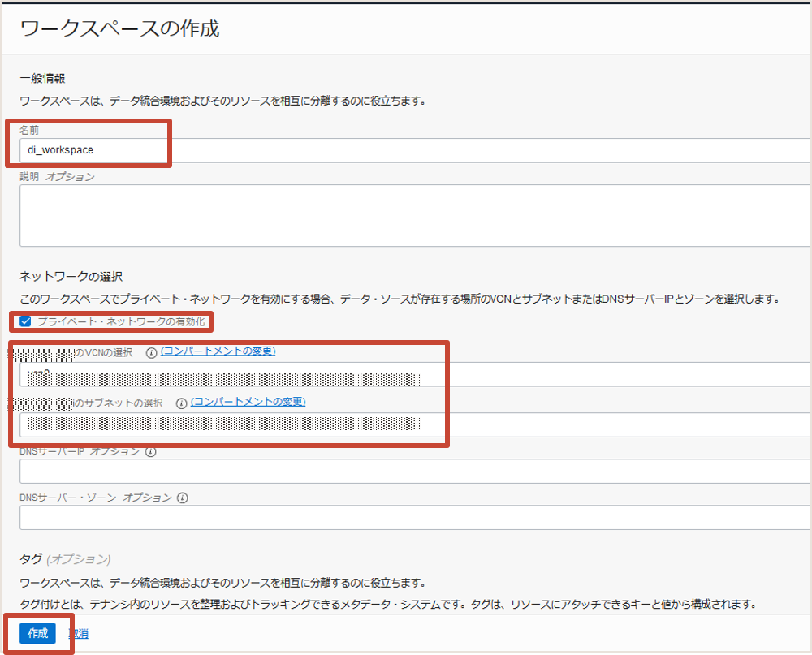
Task: Click the ネットワークの選択 section heading
Action: click(71, 277)
